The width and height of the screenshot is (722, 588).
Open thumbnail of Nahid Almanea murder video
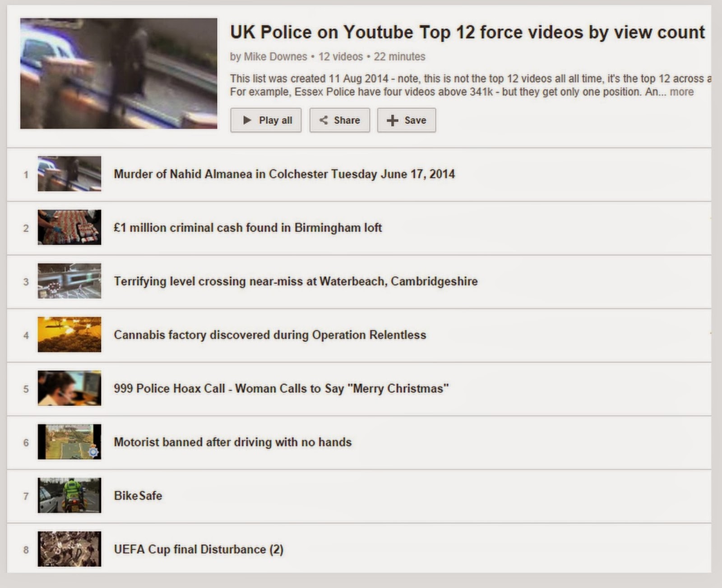point(69,174)
